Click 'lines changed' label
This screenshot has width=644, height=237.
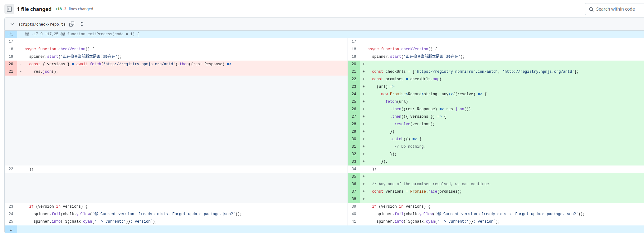pyautogui.click(x=81, y=9)
